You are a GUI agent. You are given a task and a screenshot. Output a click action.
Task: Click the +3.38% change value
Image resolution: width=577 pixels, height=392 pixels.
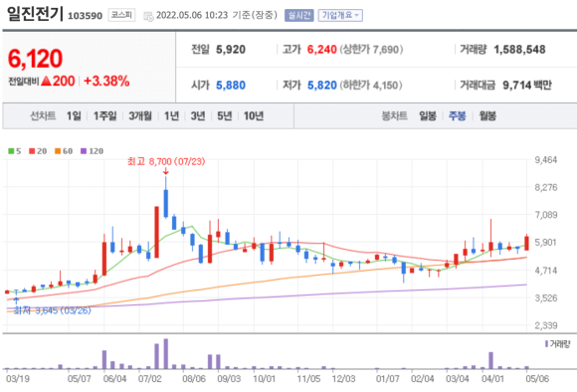(x=106, y=81)
